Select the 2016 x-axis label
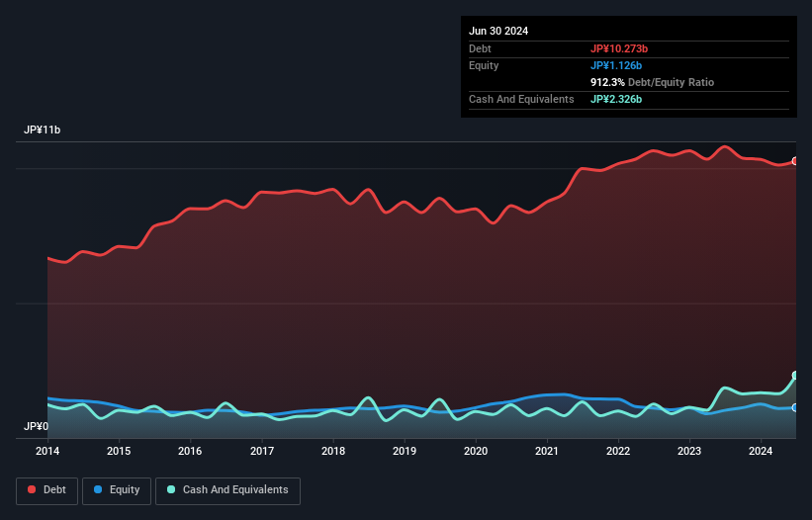 click(190, 451)
